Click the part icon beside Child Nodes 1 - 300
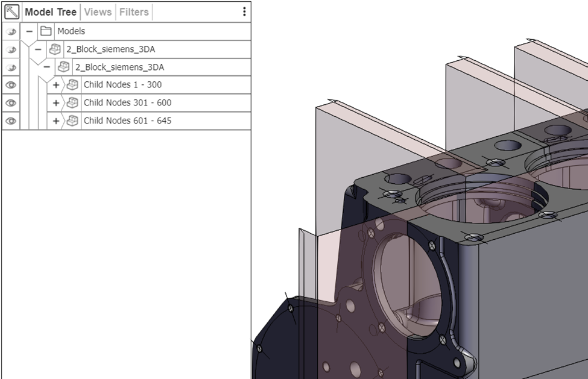Image resolution: width=588 pixels, height=379 pixels. point(72,85)
